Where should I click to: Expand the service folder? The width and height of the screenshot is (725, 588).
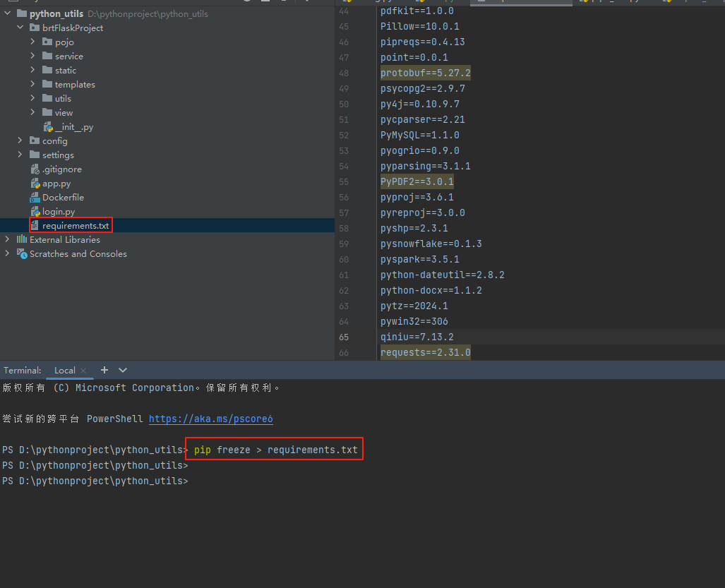[31, 56]
